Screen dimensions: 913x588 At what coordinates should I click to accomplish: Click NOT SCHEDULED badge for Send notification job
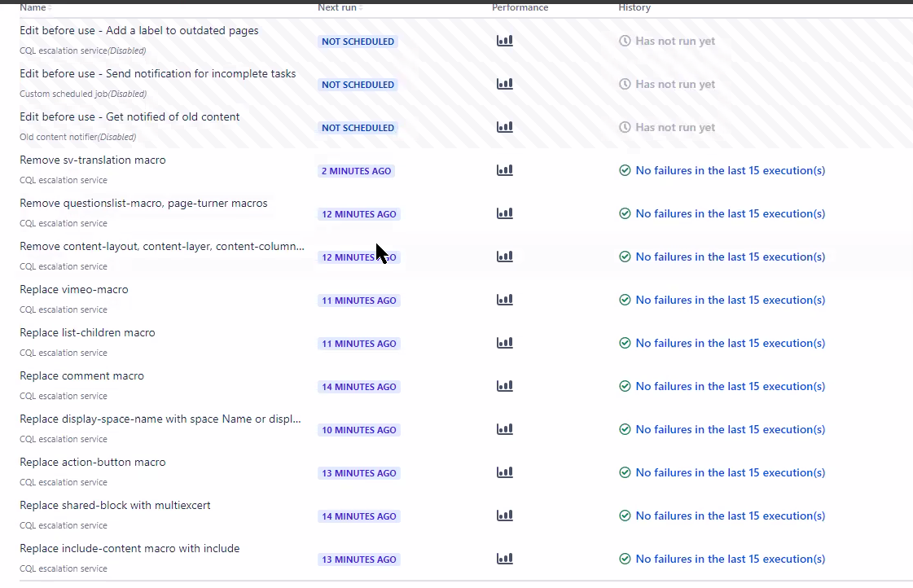click(x=358, y=85)
